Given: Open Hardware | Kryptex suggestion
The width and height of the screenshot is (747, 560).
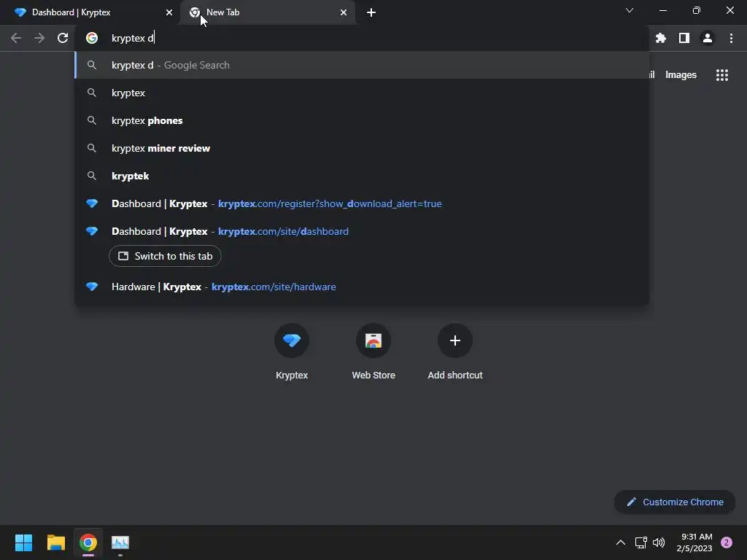Looking at the screenshot, I should (x=362, y=287).
